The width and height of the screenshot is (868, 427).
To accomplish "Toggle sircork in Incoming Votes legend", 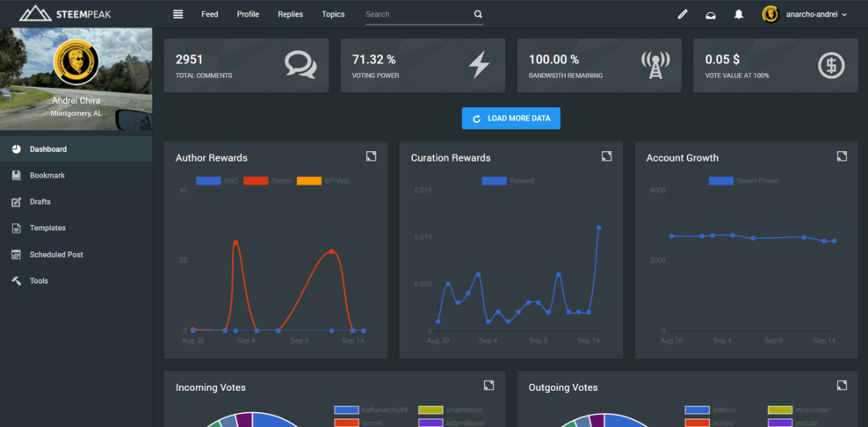I will [x=358, y=423].
